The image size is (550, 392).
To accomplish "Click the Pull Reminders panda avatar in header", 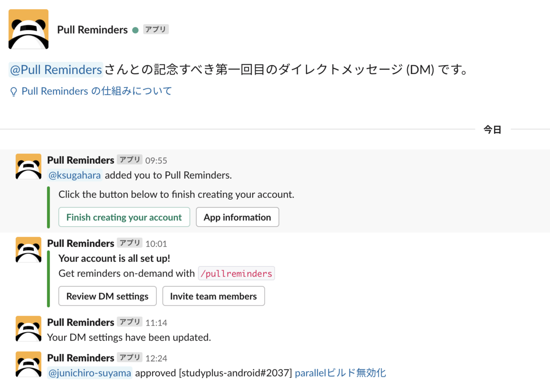I will pyautogui.click(x=28, y=29).
